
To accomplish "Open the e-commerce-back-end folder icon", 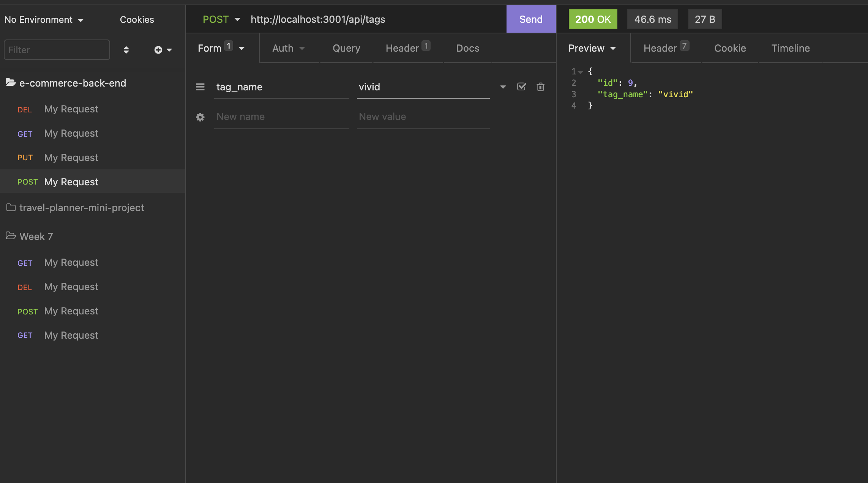I will click(11, 82).
